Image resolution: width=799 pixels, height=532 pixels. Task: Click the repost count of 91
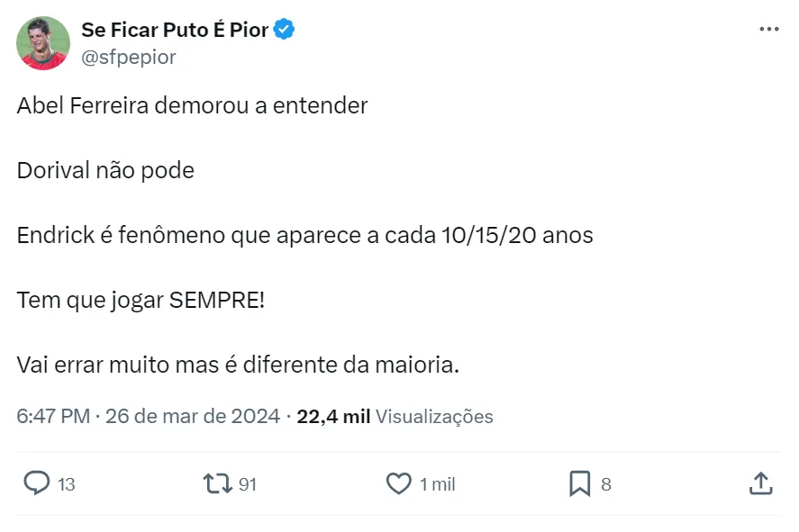(x=248, y=485)
